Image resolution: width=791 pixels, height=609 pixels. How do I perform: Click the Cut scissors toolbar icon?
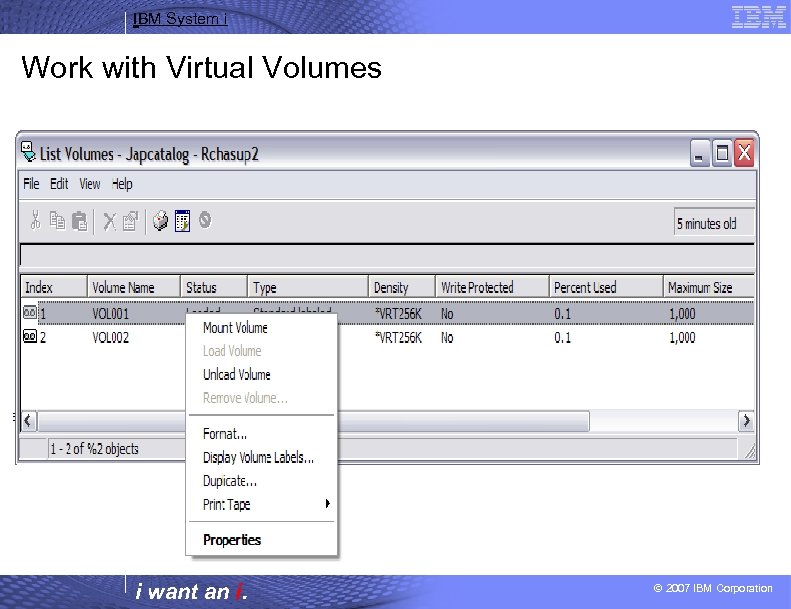pyautogui.click(x=35, y=220)
